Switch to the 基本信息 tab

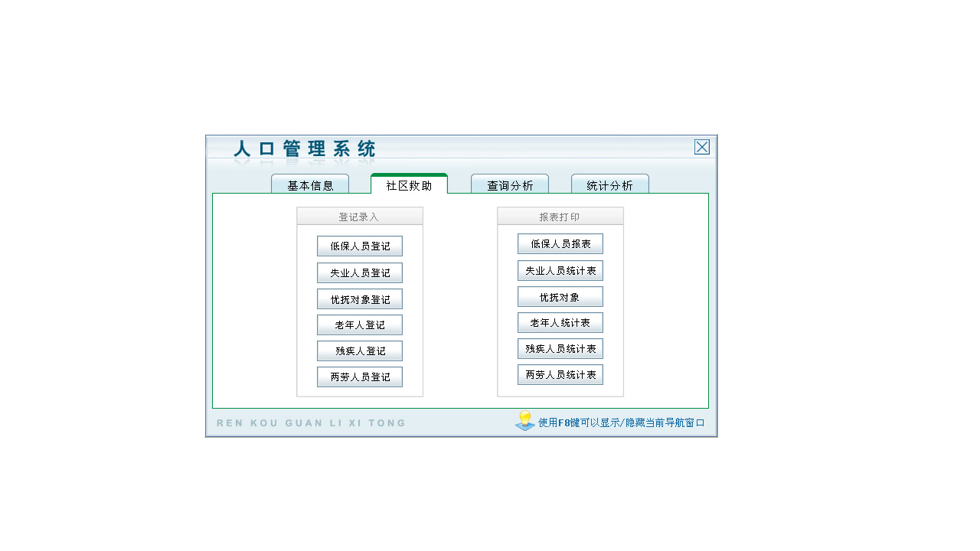311,184
